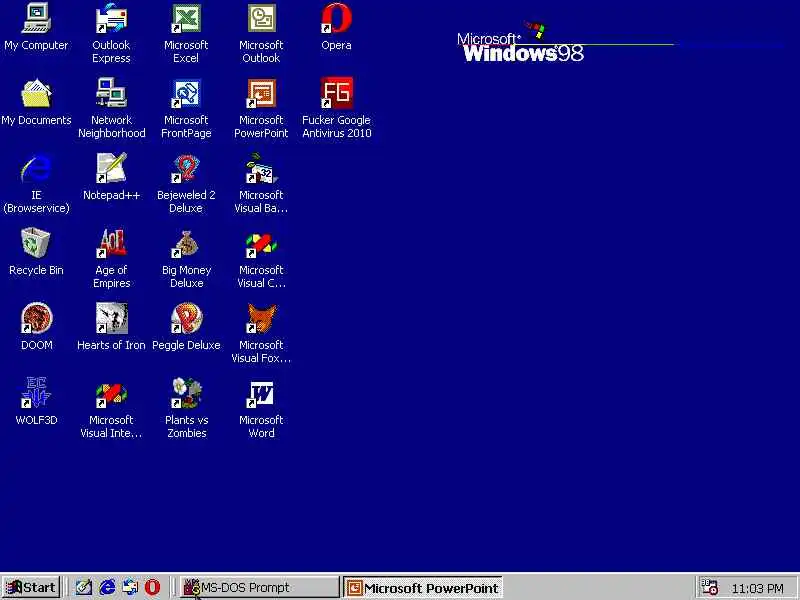The height and width of the screenshot is (600, 800).
Task: Click the Show Desktop quick launch icon
Action: [84, 587]
